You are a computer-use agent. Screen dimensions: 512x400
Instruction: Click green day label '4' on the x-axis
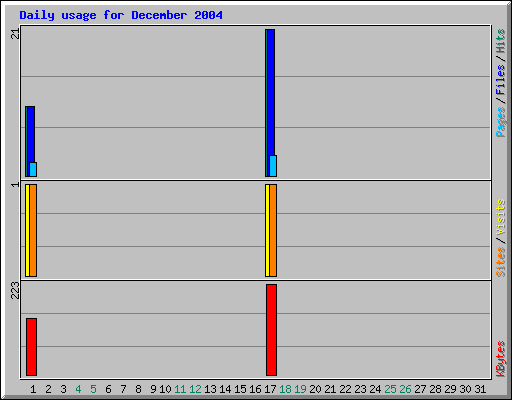click(78, 389)
